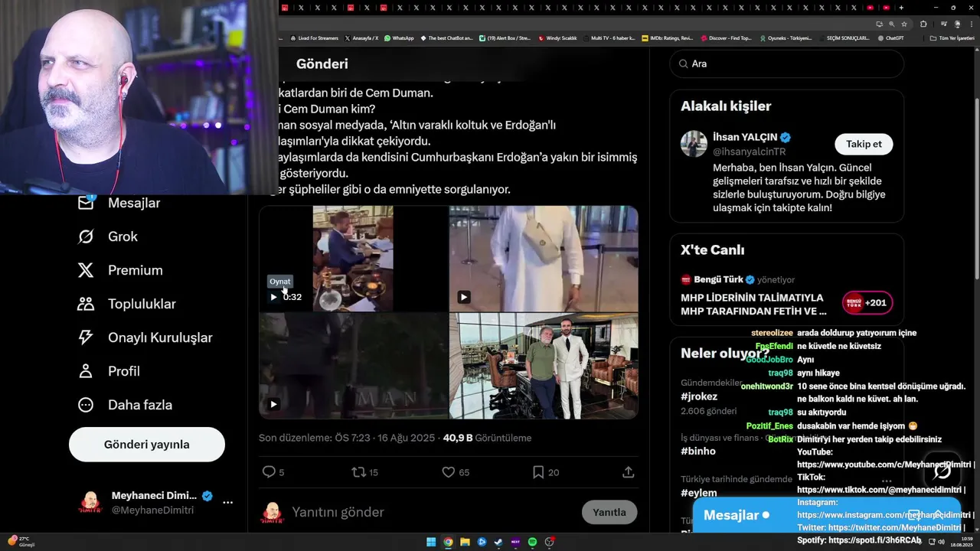Click the Yanıtla button

coord(609,512)
